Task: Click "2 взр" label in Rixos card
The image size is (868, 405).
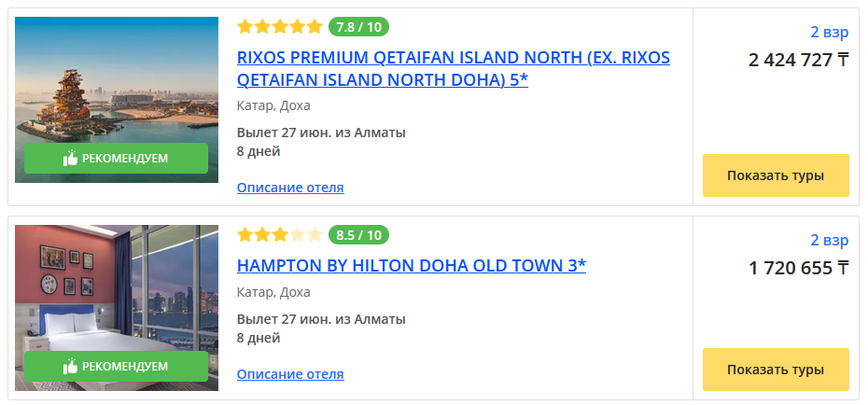Action: point(829,33)
